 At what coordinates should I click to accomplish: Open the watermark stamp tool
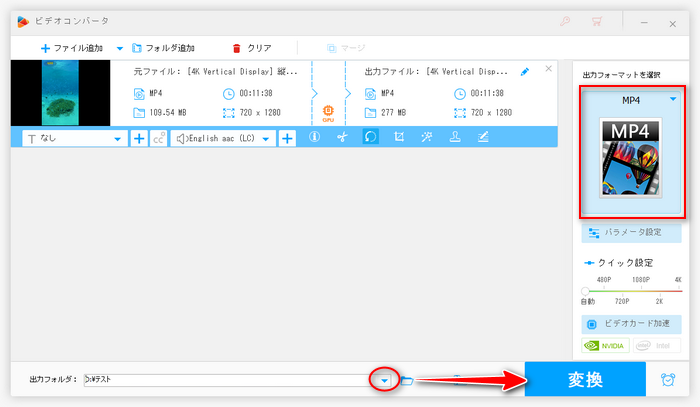coord(455,137)
